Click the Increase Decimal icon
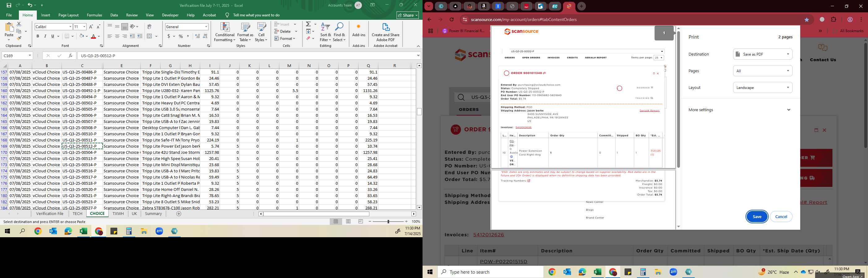The width and height of the screenshot is (868, 278). 197,36
